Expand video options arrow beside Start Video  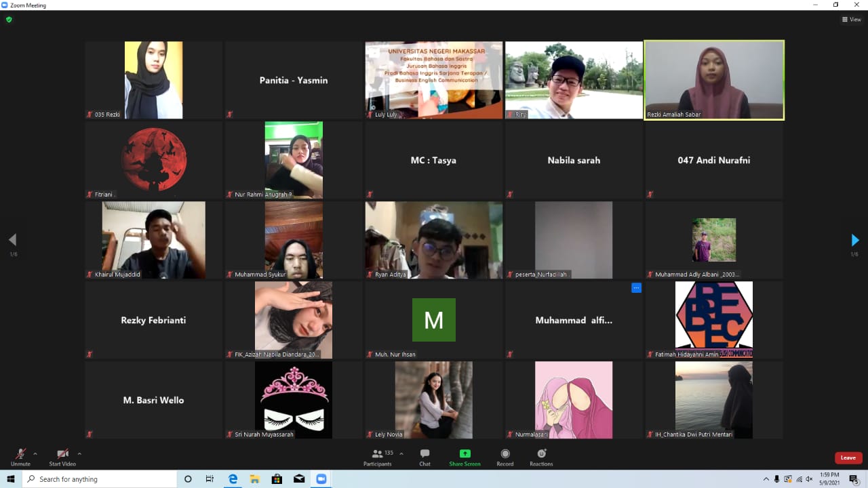coord(79,453)
